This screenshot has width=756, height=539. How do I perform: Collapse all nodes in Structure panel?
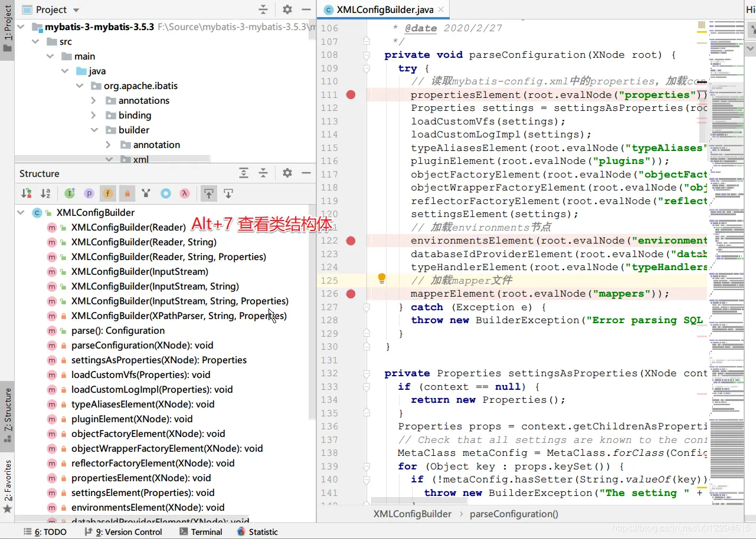pos(263,173)
